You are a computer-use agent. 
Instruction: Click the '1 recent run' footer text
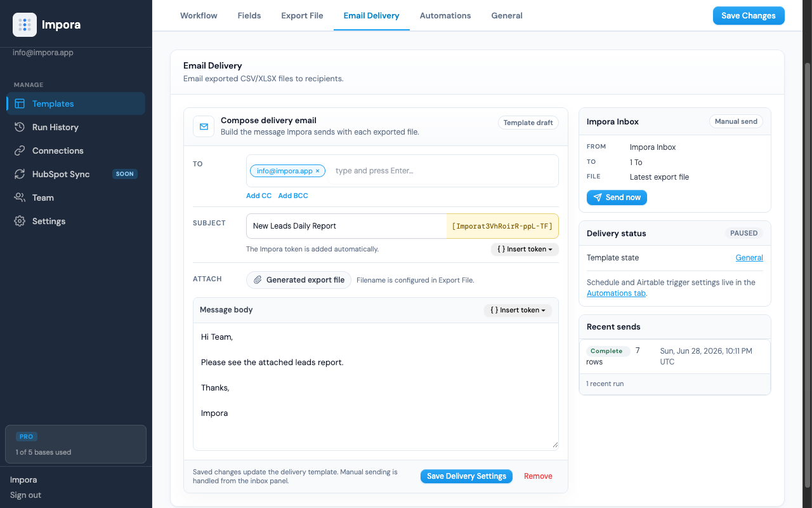pos(605,384)
